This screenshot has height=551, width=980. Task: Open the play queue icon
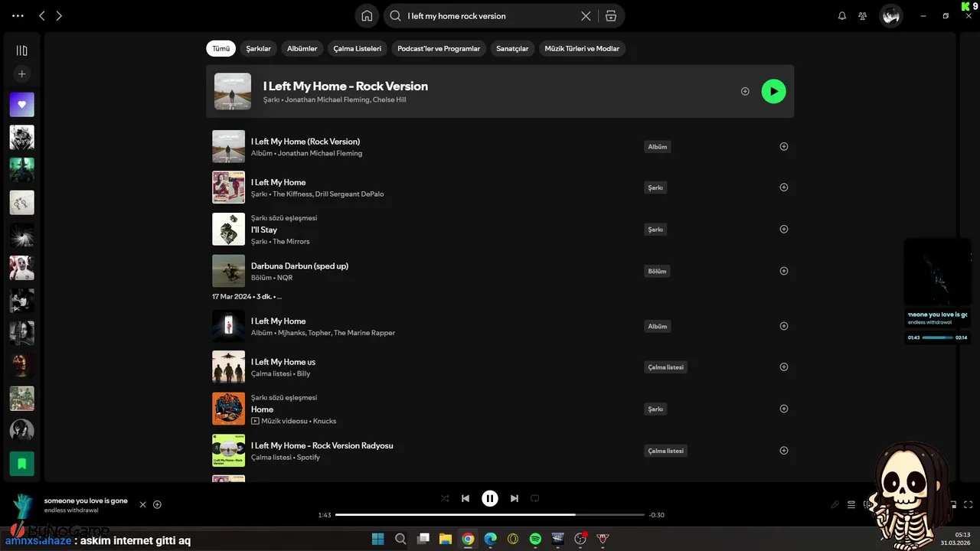pyautogui.click(x=851, y=504)
